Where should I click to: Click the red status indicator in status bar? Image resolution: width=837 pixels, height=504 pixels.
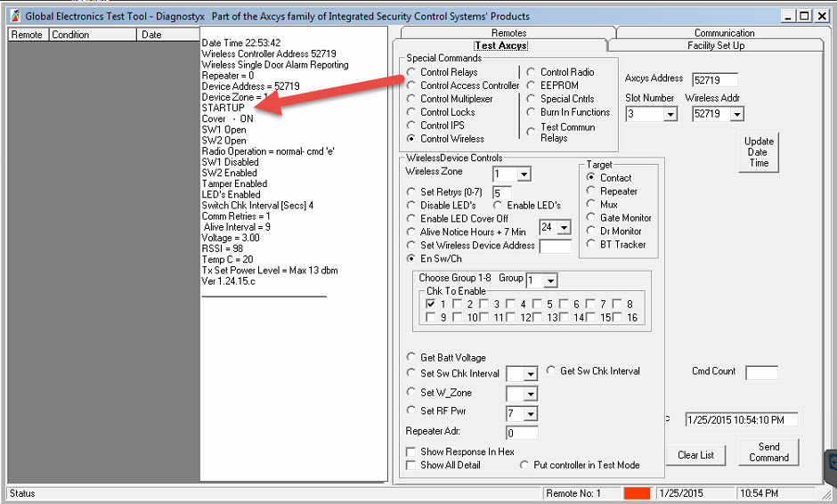(x=638, y=493)
